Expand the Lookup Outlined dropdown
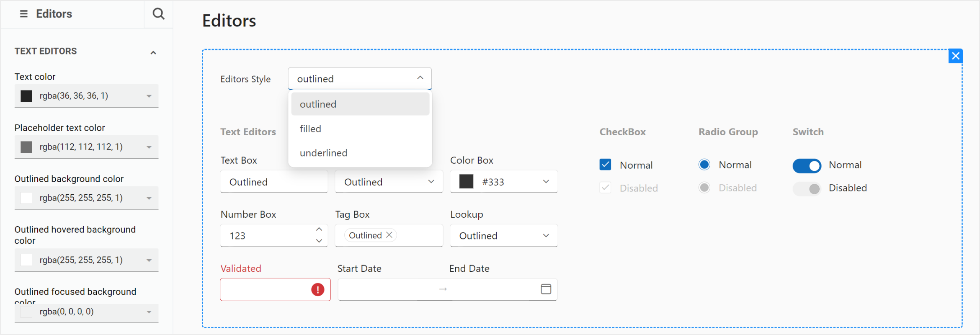980x335 pixels. pyautogui.click(x=546, y=235)
